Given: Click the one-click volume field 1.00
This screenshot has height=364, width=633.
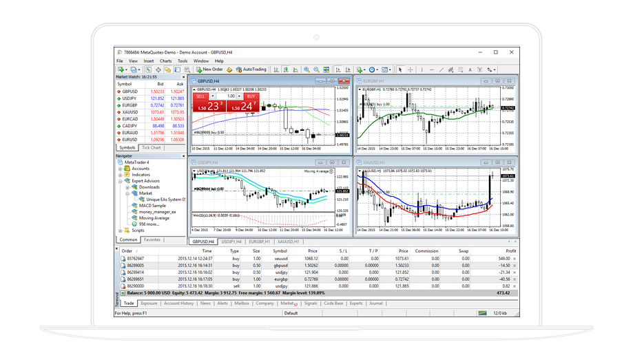Looking at the screenshot, I should [226, 96].
